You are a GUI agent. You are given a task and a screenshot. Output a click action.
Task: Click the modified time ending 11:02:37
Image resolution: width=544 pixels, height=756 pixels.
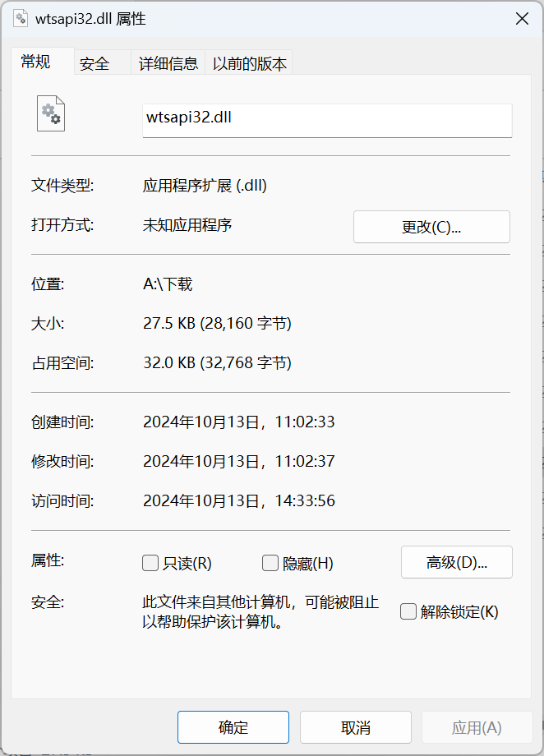(x=239, y=462)
